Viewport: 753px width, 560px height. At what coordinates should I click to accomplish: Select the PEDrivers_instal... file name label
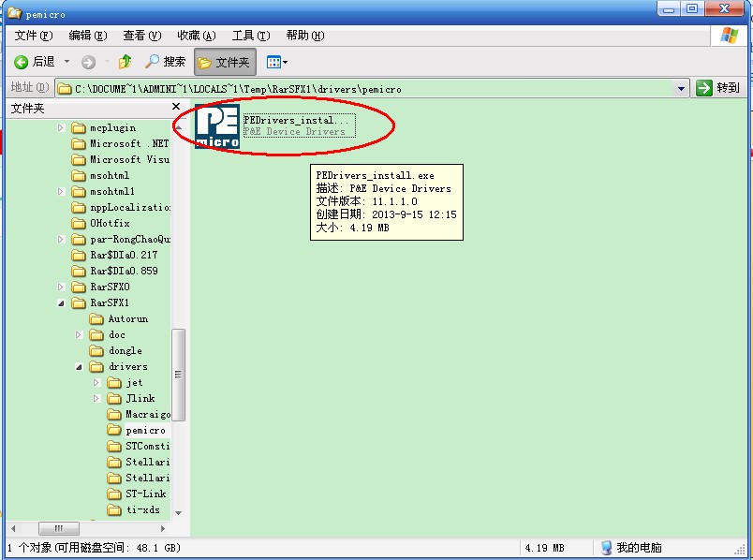[296, 120]
